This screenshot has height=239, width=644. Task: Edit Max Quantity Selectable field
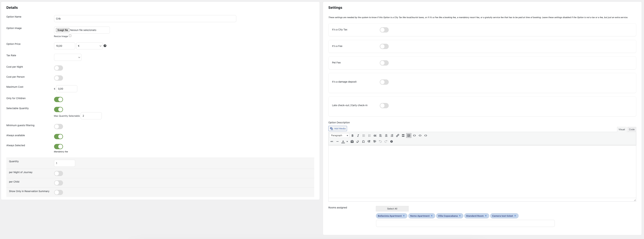[x=91, y=116]
